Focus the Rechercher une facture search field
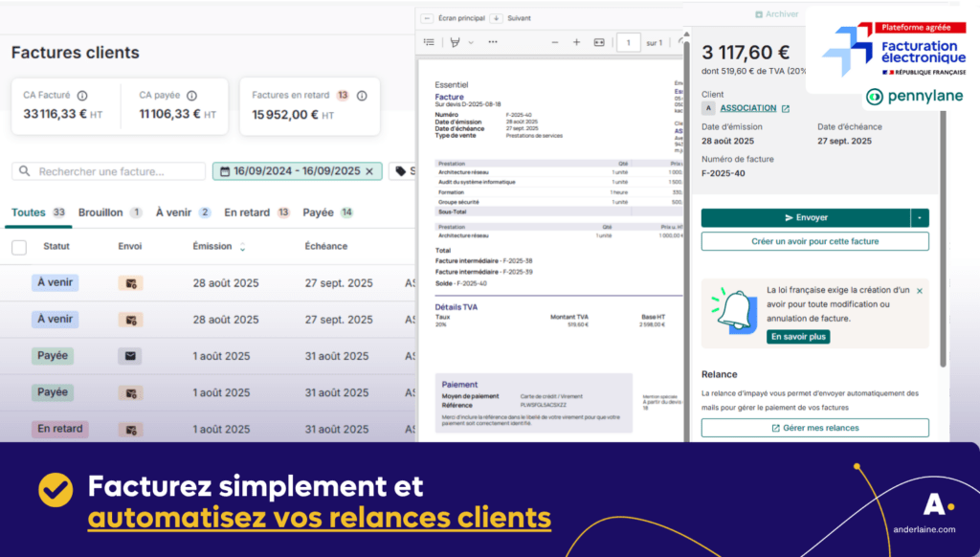This screenshot has width=980, height=557. pos(109,171)
